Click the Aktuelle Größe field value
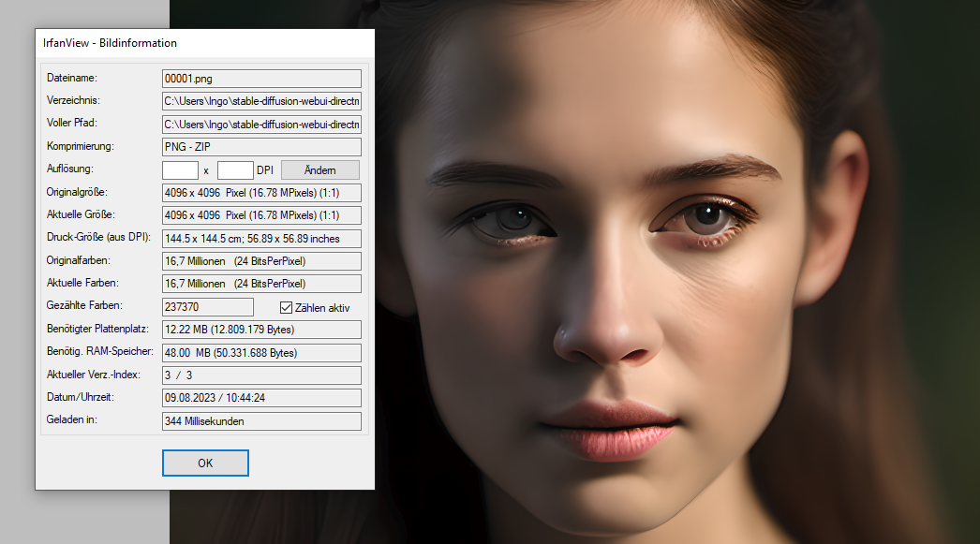The height and width of the screenshot is (544, 980). point(261,215)
